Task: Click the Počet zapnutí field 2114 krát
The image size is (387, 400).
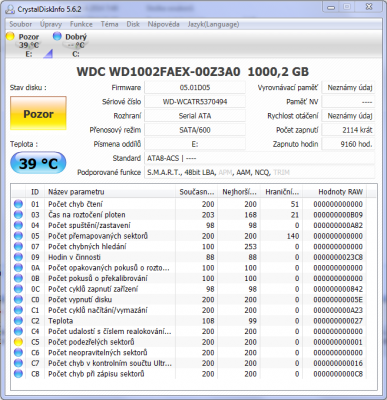Action: tap(348, 130)
